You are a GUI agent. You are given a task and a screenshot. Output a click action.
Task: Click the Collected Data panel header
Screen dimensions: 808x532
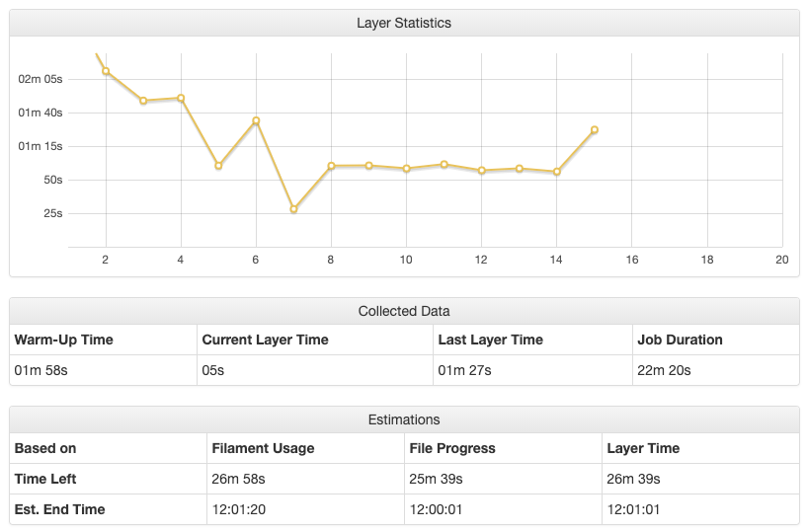pyautogui.click(x=404, y=311)
